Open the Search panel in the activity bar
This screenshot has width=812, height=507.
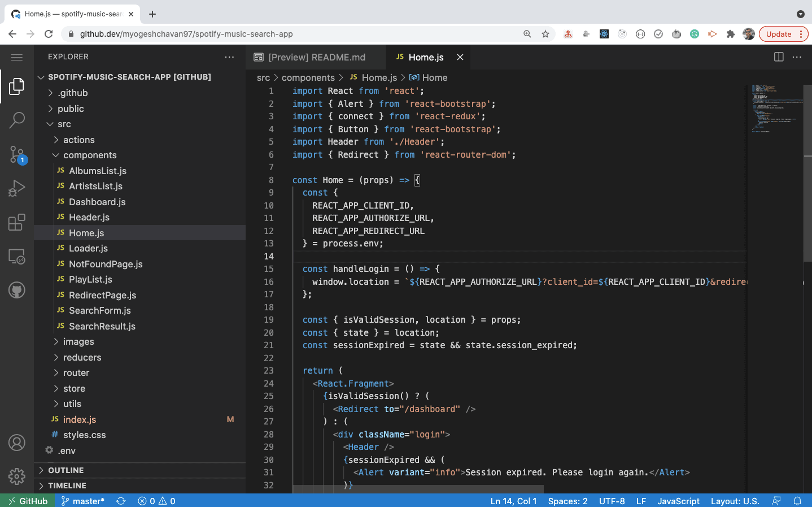click(x=16, y=120)
